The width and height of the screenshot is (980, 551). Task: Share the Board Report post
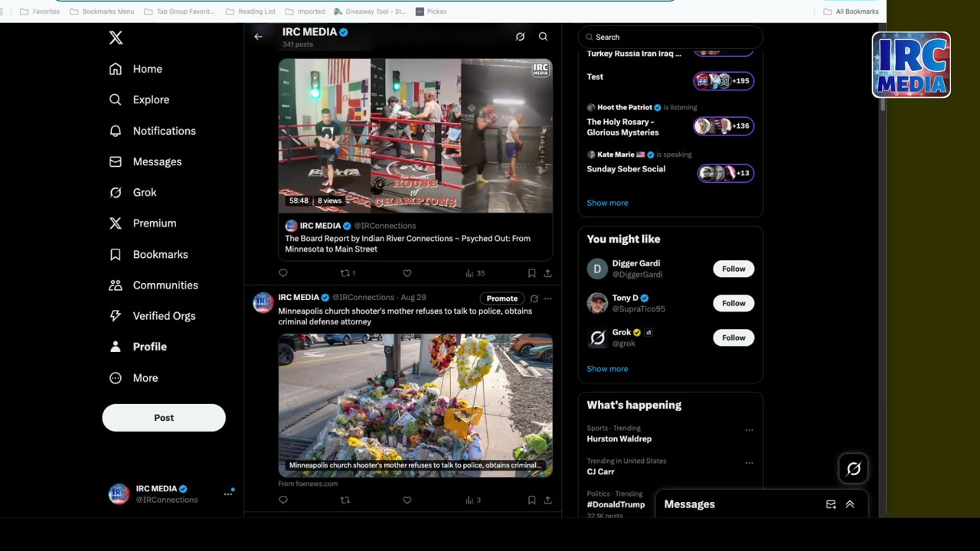(547, 273)
